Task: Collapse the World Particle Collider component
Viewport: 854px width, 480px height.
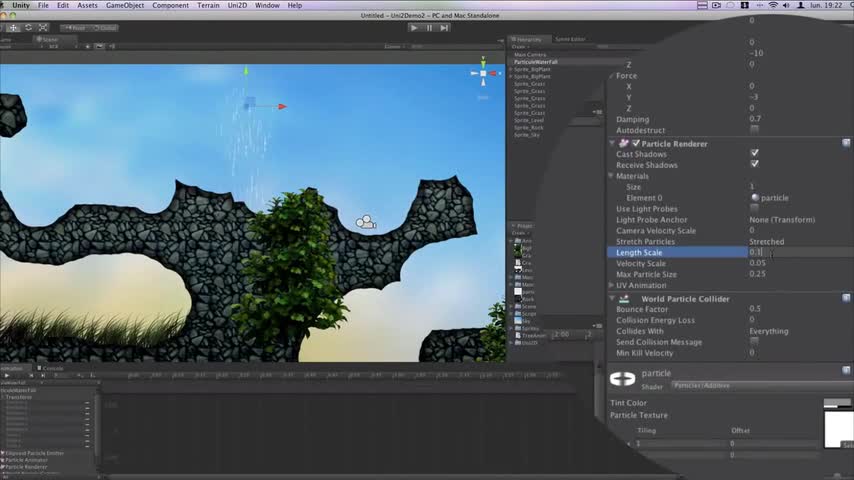Action: (612, 299)
